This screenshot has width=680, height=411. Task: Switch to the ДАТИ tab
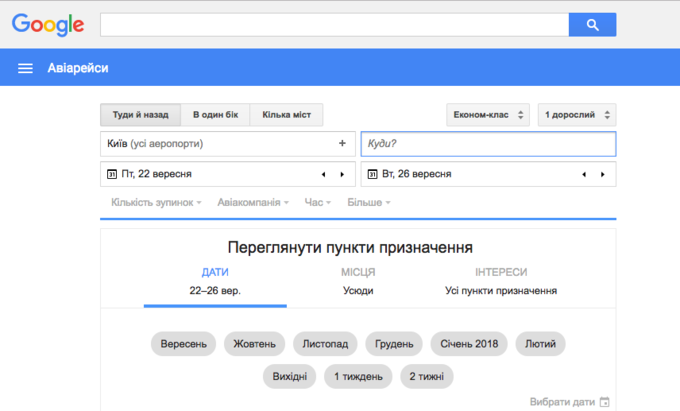pyautogui.click(x=215, y=281)
